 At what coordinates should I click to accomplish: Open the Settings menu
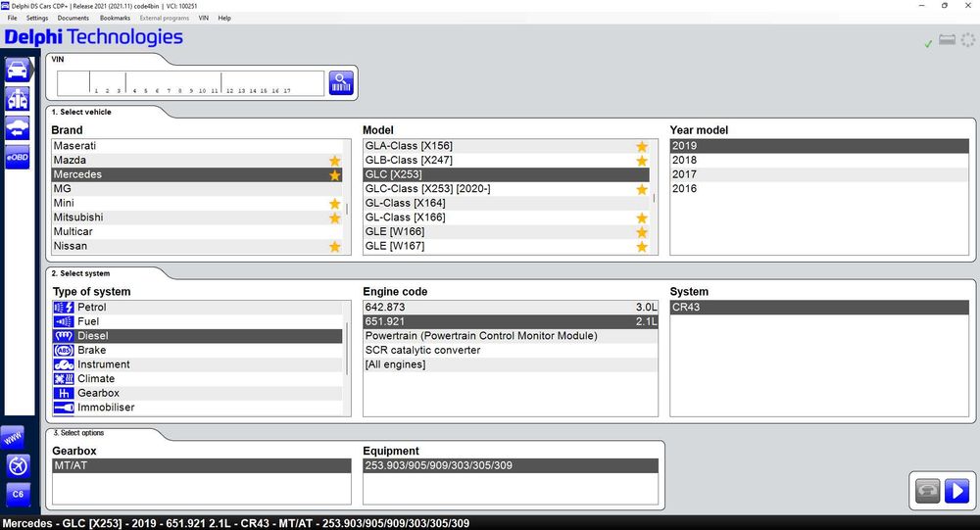[37, 19]
